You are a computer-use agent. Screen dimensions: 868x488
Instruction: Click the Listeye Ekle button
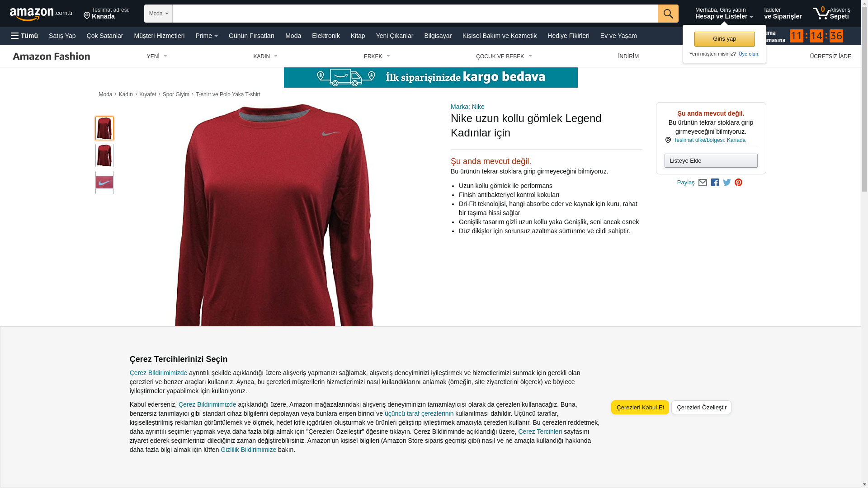[711, 161]
